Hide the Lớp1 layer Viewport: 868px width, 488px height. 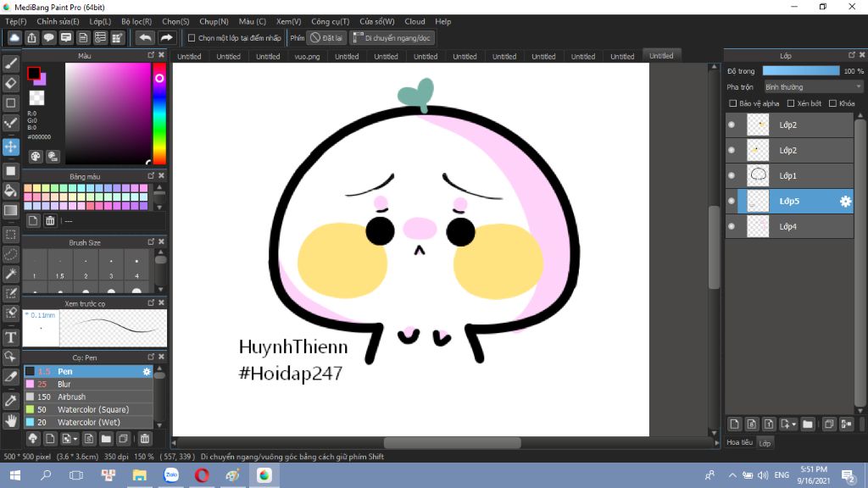pyautogui.click(x=732, y=176)
